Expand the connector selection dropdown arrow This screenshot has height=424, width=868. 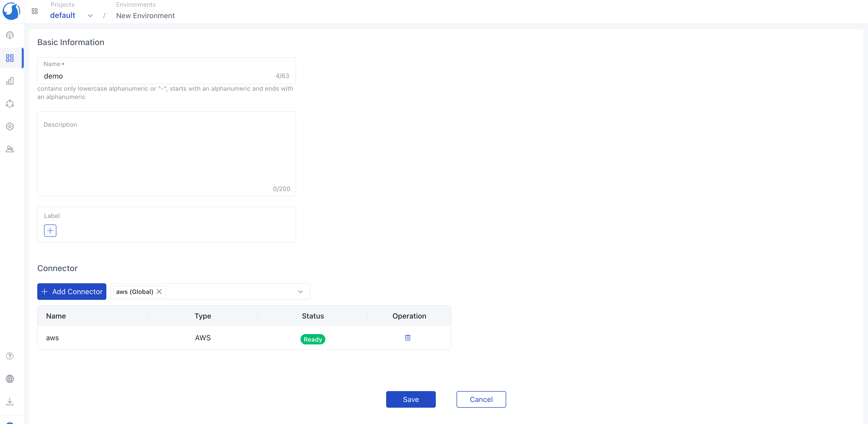[x=300, y=292]
